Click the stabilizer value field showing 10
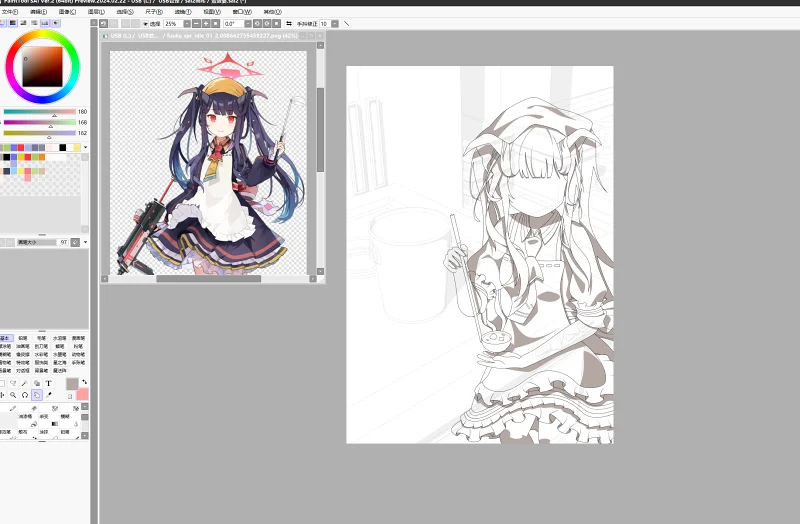 point(325,23)
